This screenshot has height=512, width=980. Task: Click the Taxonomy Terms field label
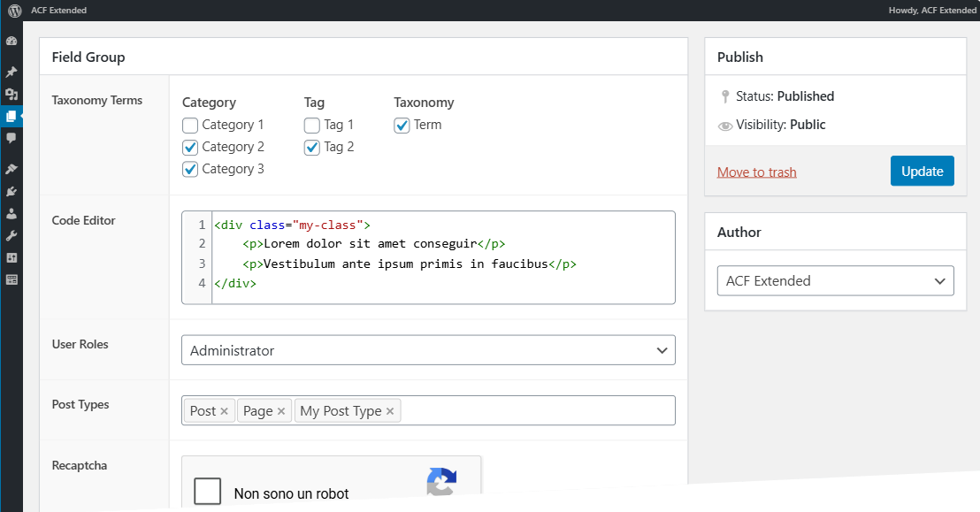(97, 101)
